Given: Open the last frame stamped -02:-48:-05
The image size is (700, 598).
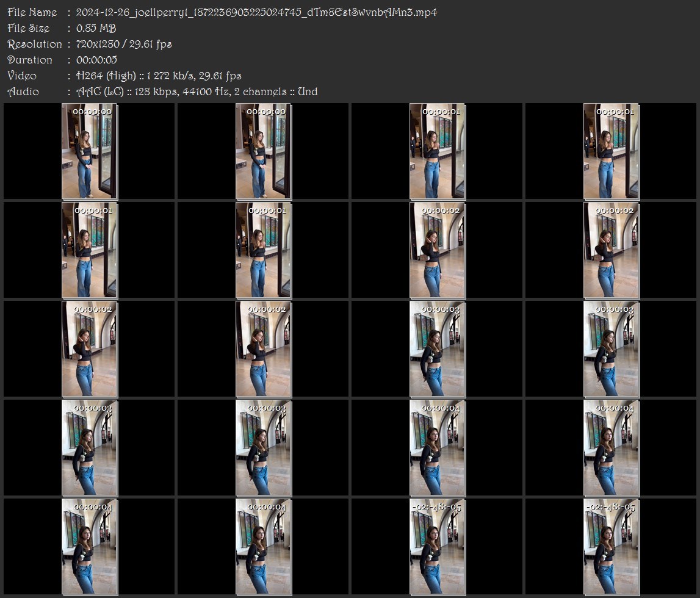Looking at the screenshot, I should [611, 547].
